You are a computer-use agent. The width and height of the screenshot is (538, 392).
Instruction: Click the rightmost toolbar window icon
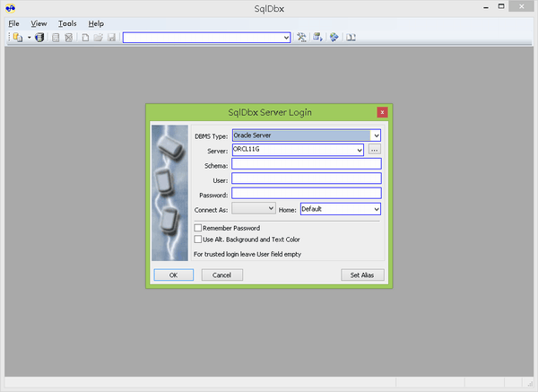[x=351, y=38]
